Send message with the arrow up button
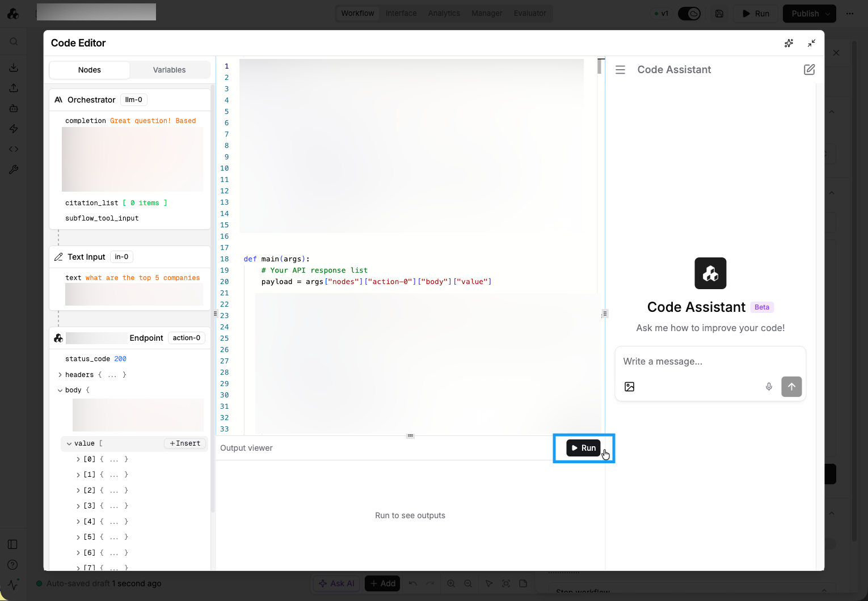 (791, 387)
